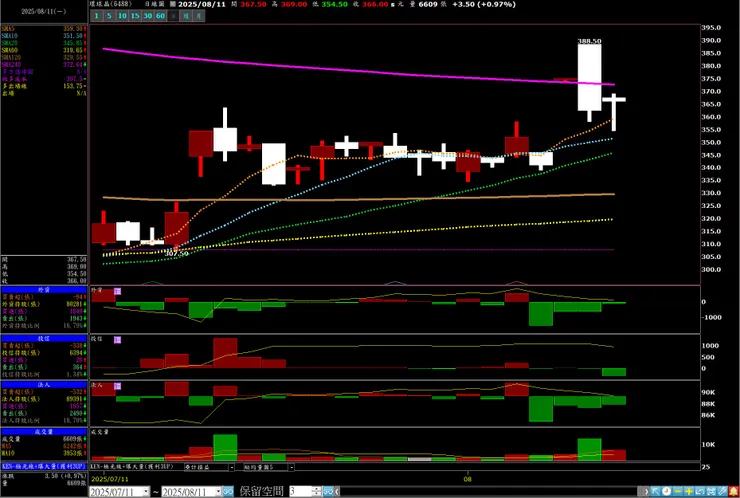Click the 保留空間 value field showing 3
Viewport: 740px width, 498px height.
(x=301, y=491)
